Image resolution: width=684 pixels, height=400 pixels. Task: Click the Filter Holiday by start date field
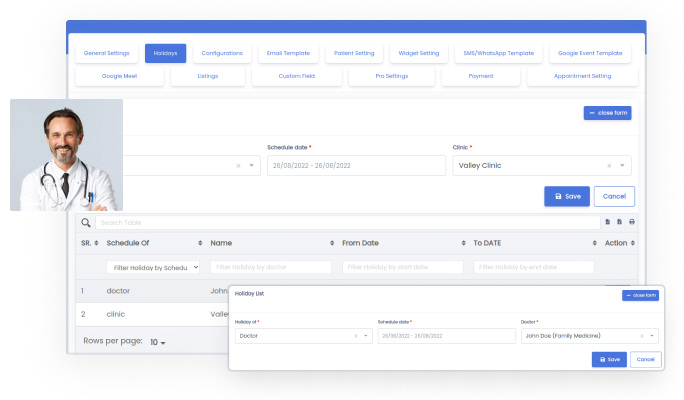pos(403,267)
